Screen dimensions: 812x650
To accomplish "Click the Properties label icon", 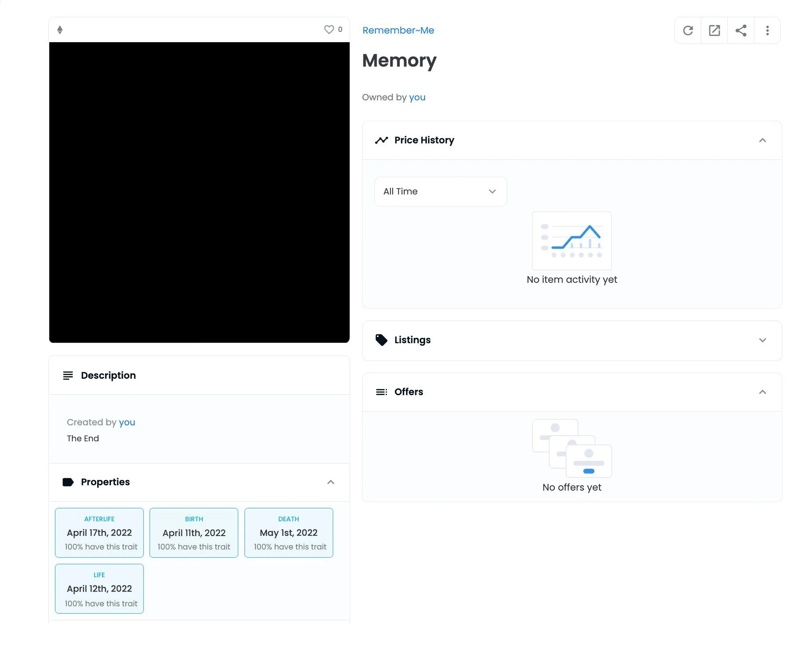I will tap(68, 482).
